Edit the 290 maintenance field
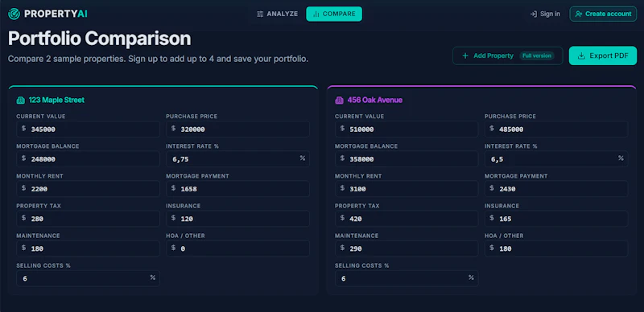The width and height of the screenshot is (644, 312). [x=407, y=248]
